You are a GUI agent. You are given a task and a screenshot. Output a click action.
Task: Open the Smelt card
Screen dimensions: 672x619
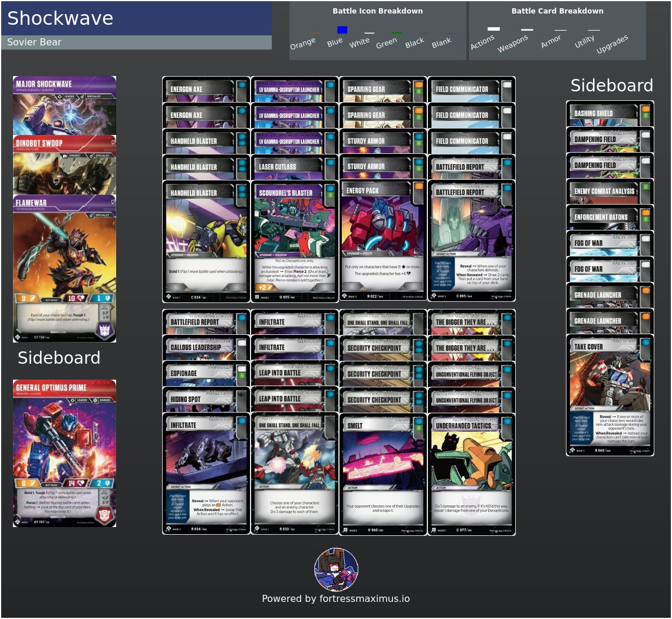click(x=383, y=474)
